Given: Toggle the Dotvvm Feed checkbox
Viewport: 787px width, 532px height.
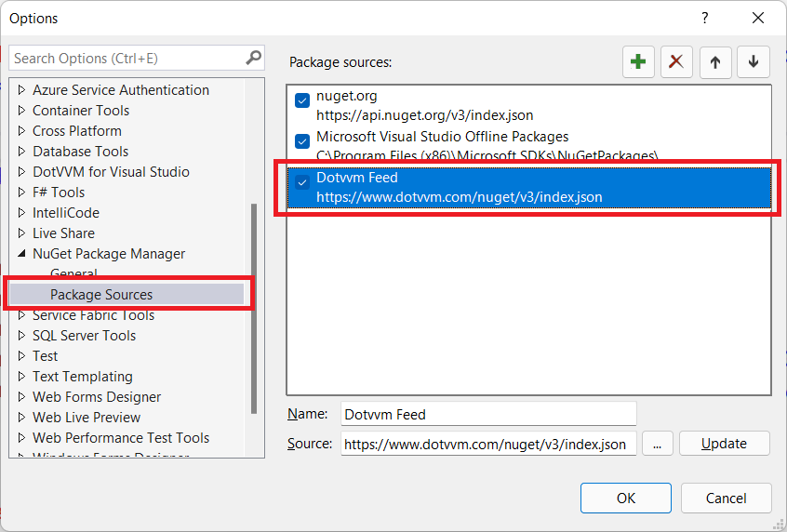Looking at the screenshot, I should click(302, 182).
